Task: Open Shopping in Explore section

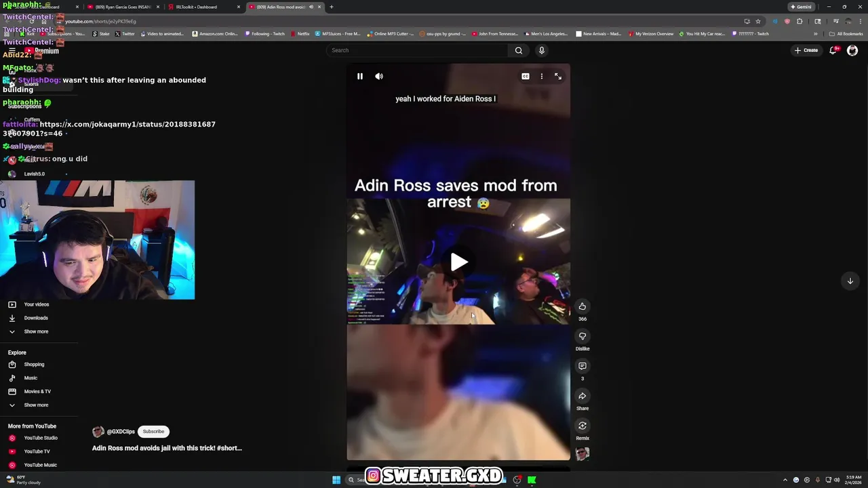Action: 34,365
